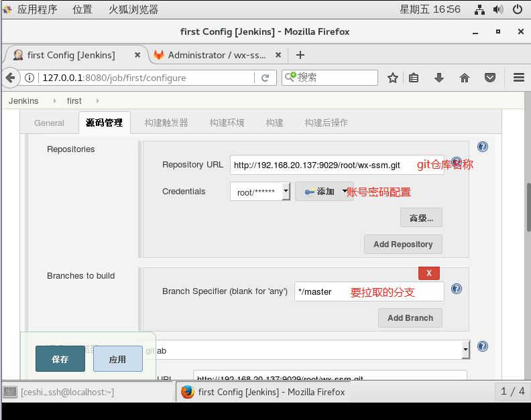Open the downloads arrow icon
Screen dimensions: 531x420
coord(439,78)
